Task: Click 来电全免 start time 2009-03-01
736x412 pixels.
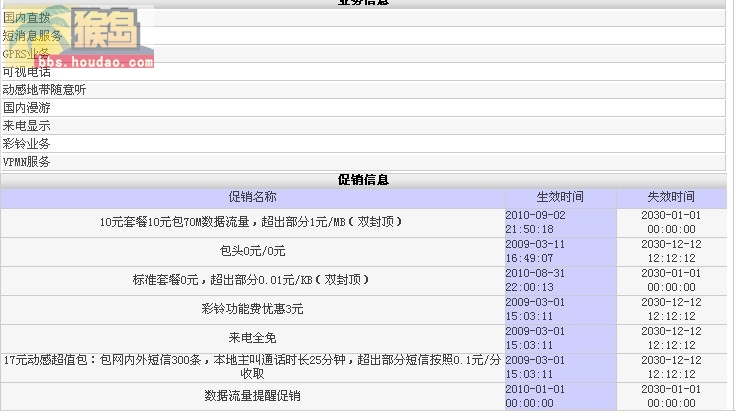Action: (560, 338)
